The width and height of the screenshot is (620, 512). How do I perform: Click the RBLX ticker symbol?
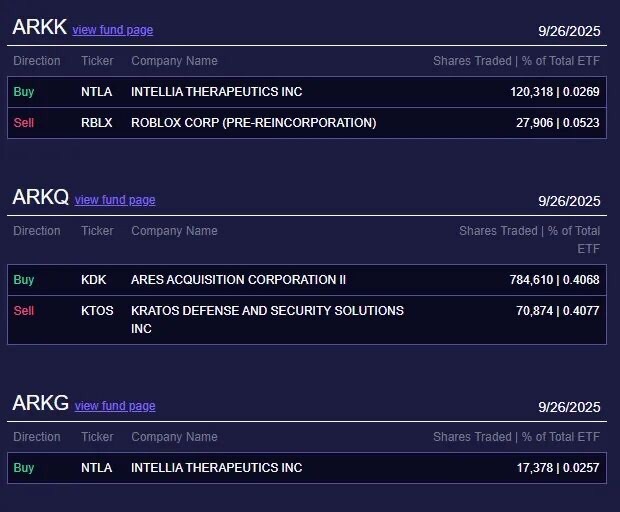coord(97,123)
